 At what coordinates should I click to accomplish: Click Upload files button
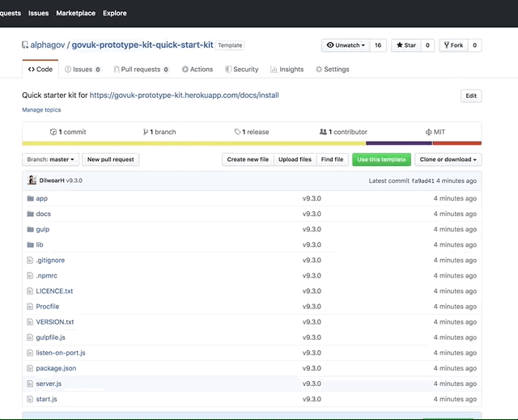tap(295, 159)
